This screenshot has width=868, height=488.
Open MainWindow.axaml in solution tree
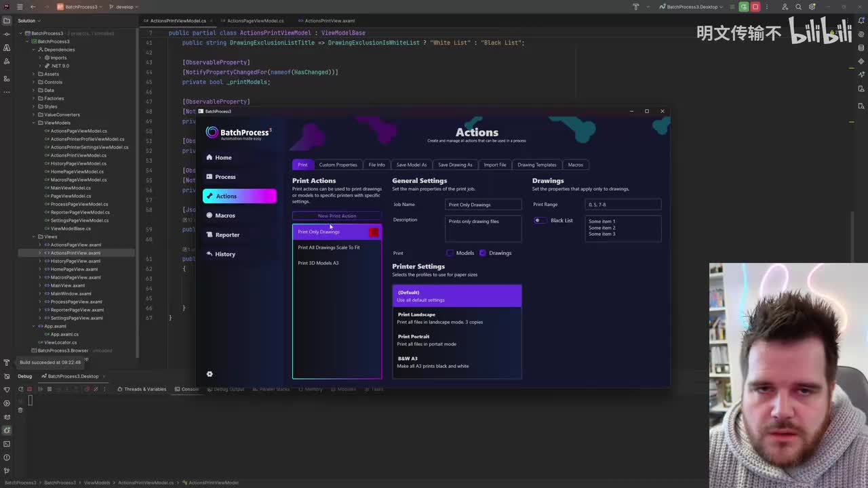pos(71,293)
